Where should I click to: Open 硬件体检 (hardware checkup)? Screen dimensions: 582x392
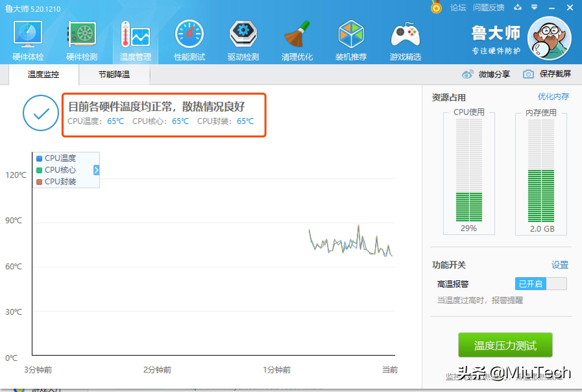[28, 39]
